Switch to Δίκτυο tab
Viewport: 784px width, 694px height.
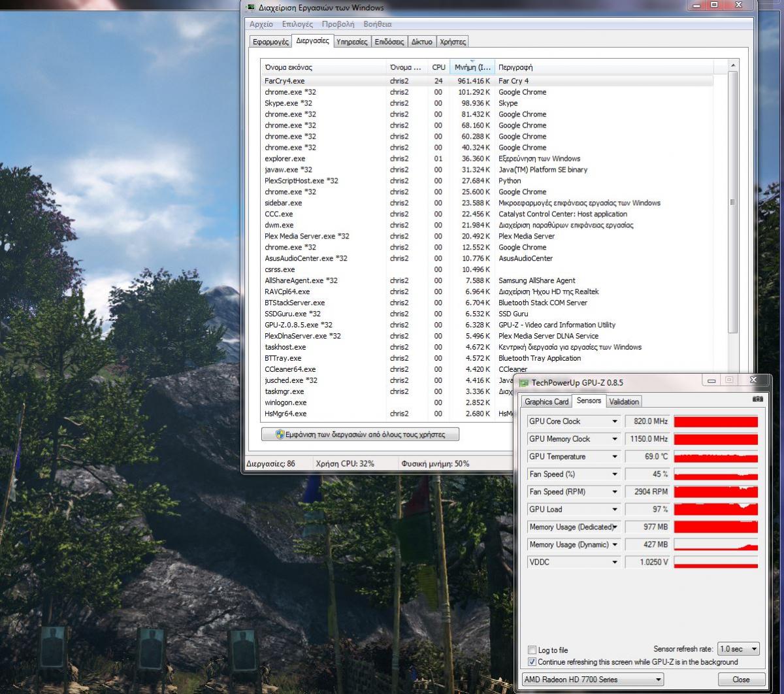422,42
